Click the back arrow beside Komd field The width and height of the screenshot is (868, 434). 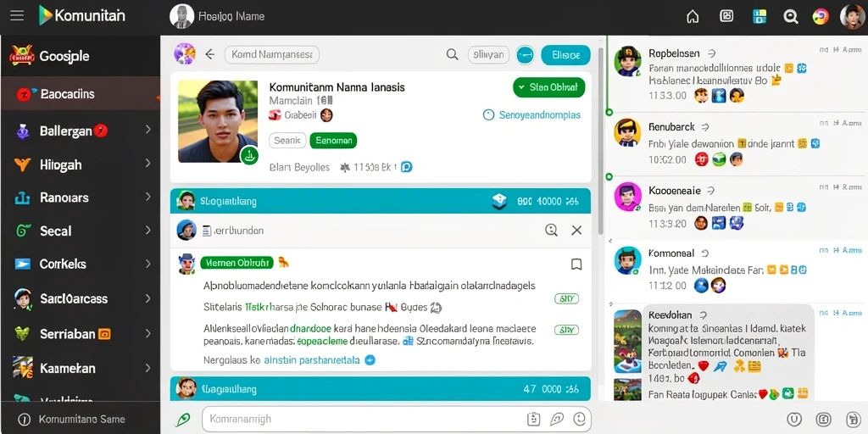tap(210, 54)
